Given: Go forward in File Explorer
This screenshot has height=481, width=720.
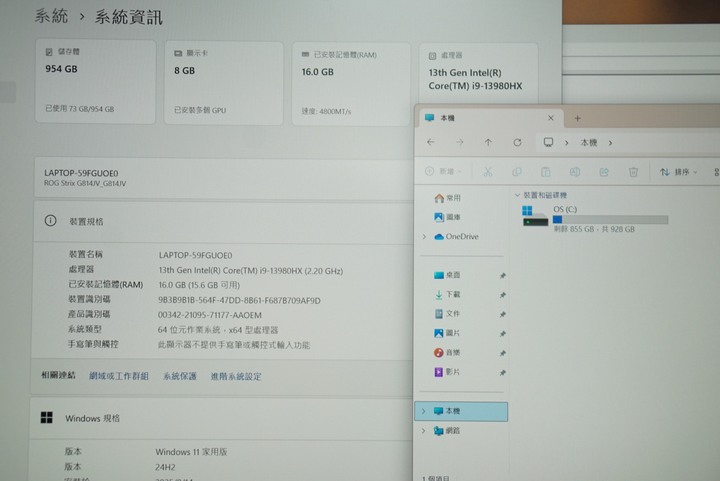Looking at the screenshot, I should tap(460, 142).
